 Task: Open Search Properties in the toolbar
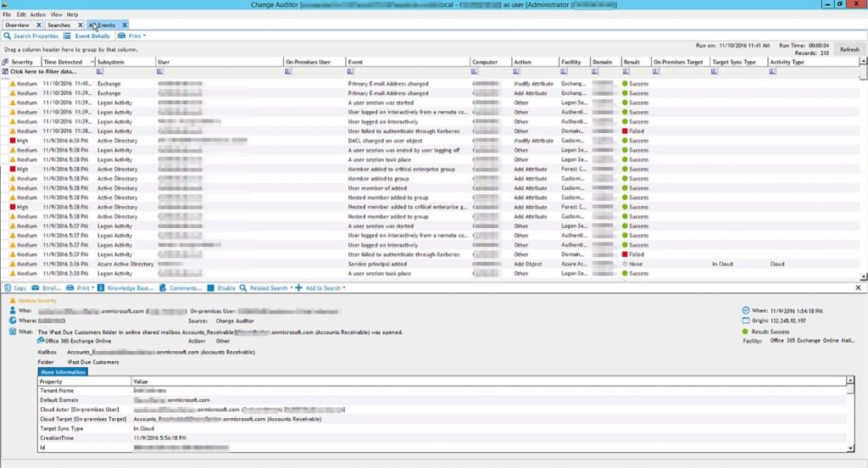point(31,36)
